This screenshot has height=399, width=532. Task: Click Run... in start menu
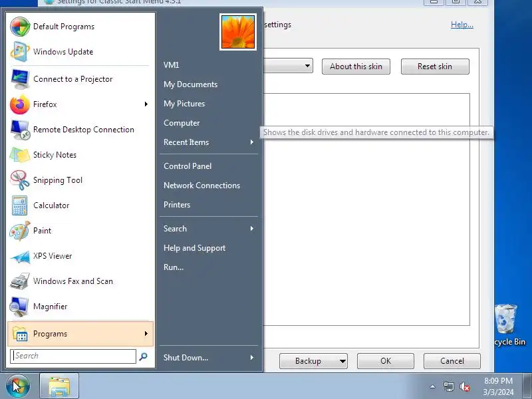[x=174, y=267]
